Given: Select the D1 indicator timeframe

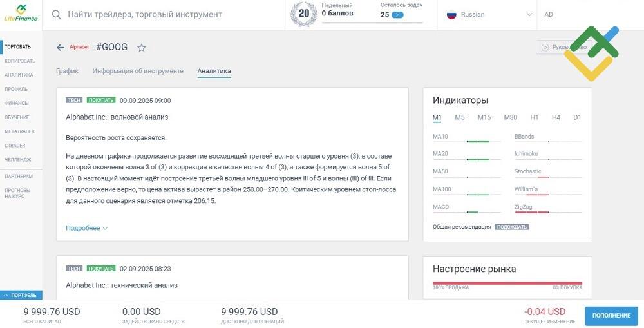Looking at the screenshot, I should tap(577, 117).
